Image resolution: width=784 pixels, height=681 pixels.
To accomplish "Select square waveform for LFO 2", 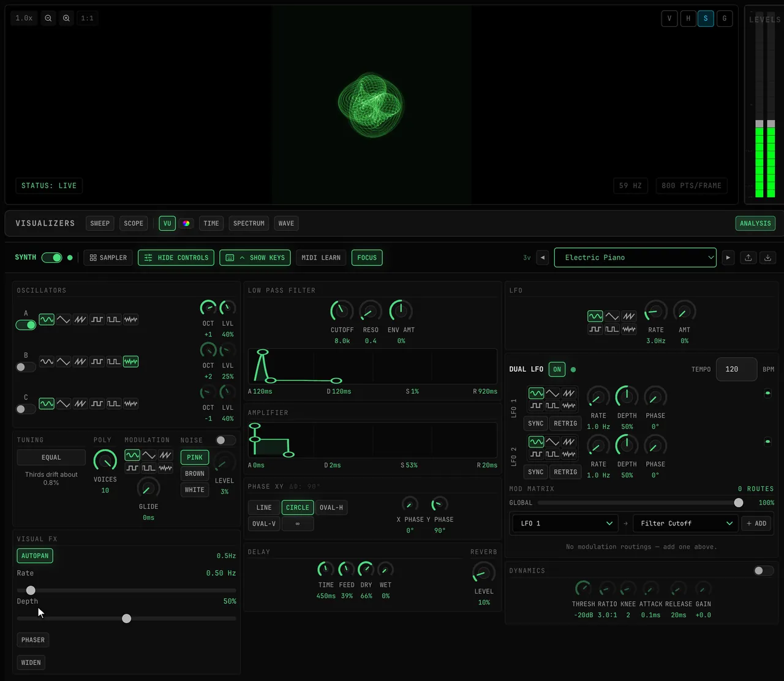I will (536, 454).
